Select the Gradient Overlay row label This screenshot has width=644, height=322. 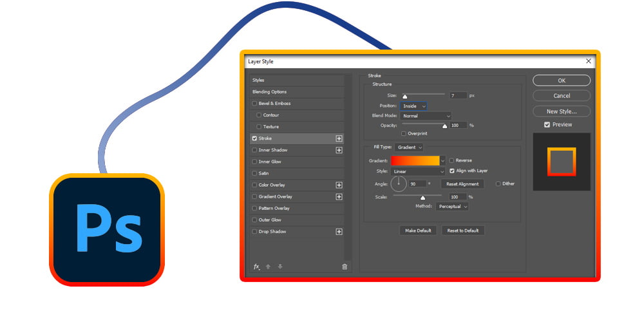276,196
